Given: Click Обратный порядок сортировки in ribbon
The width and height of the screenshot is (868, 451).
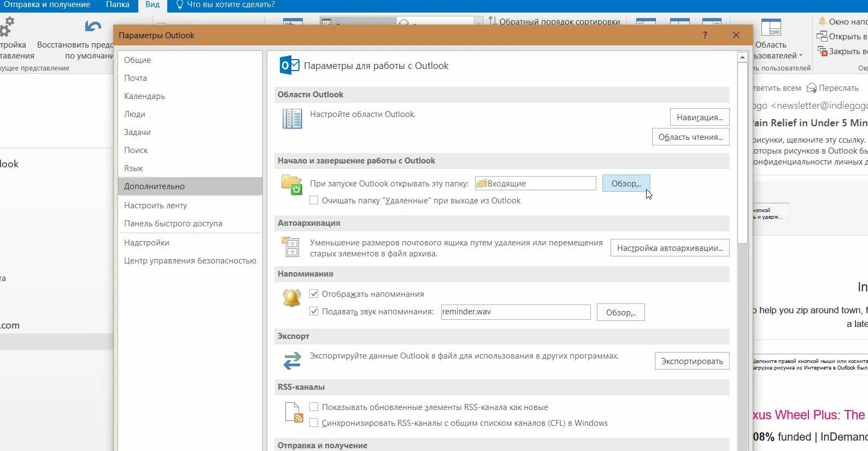Looking at the screenshot, I should [560, 22].
